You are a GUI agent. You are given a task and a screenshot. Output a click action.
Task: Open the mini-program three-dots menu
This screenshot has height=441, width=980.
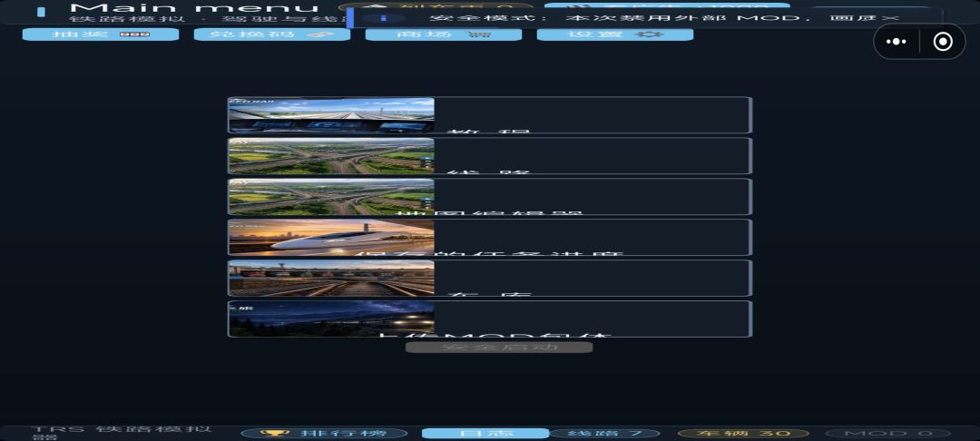coord(897,42)
